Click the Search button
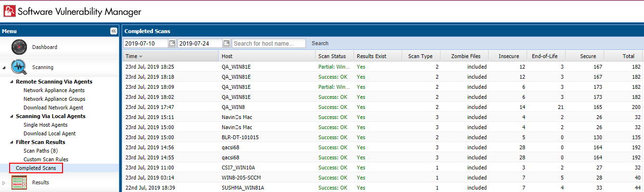Image resolution: width=644 pixels, height=192 pixels. (x=320, y=43)
